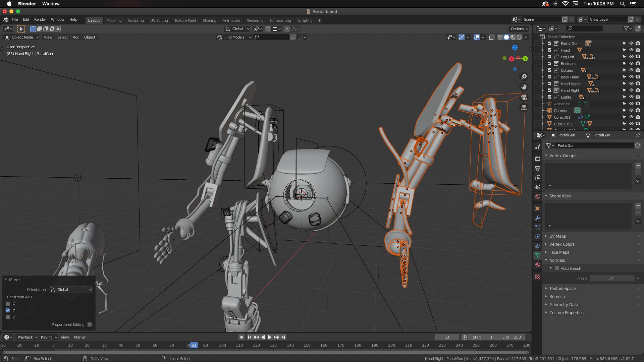Click the viewport zoom icon
Screen dimensions: 644x362
click(x=524, y=77)
